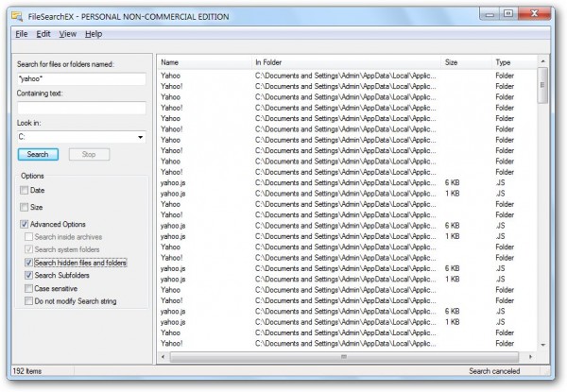Toggle Search inside archives checkbox
Screen dimensions: 567x392
tap(28, 237)
